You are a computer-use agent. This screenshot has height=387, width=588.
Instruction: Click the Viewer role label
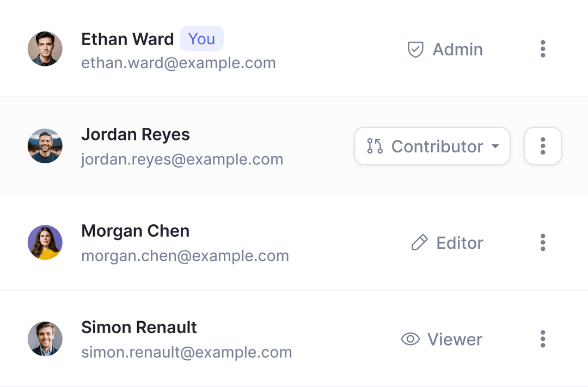click(x=455, y=339)
